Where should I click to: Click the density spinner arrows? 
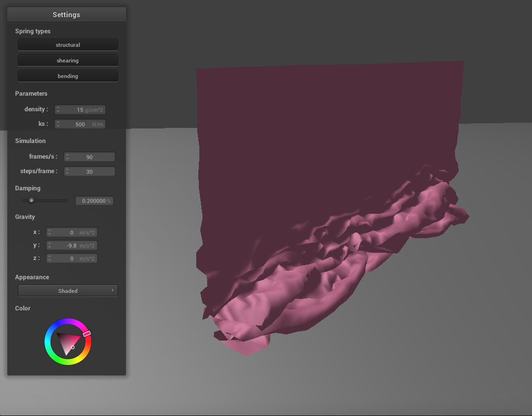(58, 110)
